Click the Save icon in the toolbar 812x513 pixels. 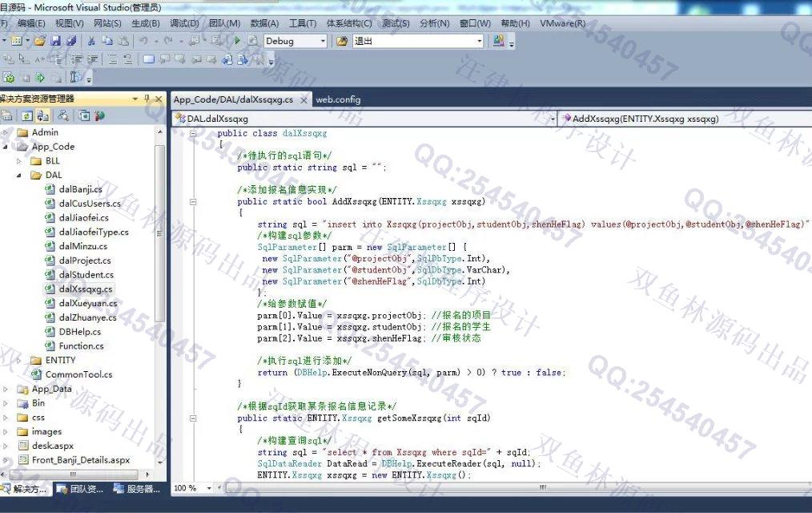(55, 41)
